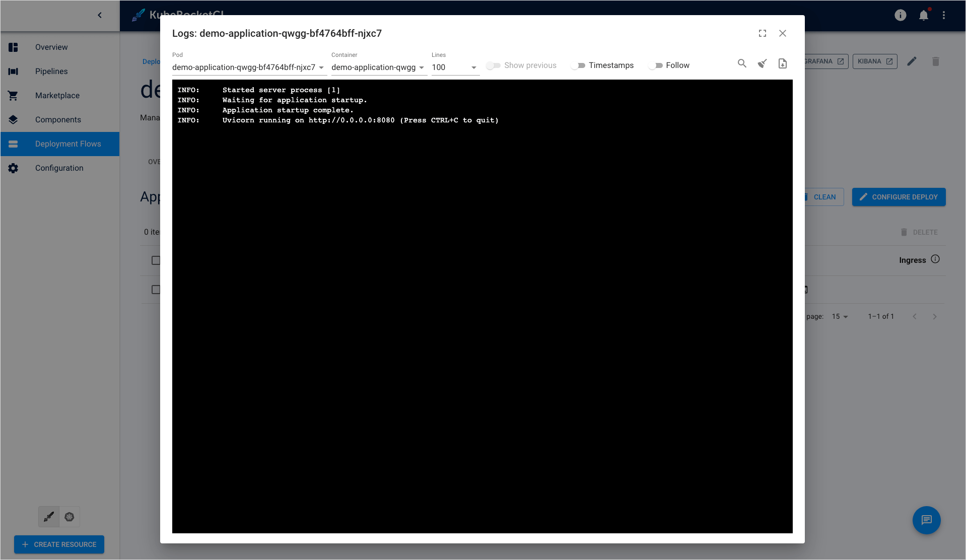Image resolution: width=966 pixels, height=560 pixels.
Task: Open the notifications bell
Action: [x=923, y=16]
